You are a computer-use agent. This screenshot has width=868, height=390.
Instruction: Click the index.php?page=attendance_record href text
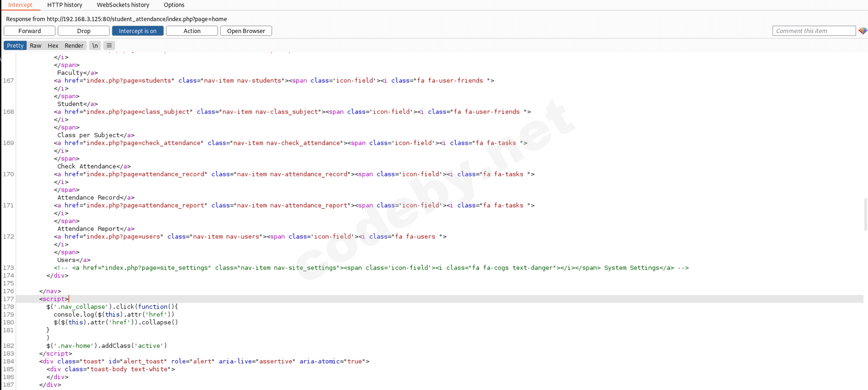[146, 174]
